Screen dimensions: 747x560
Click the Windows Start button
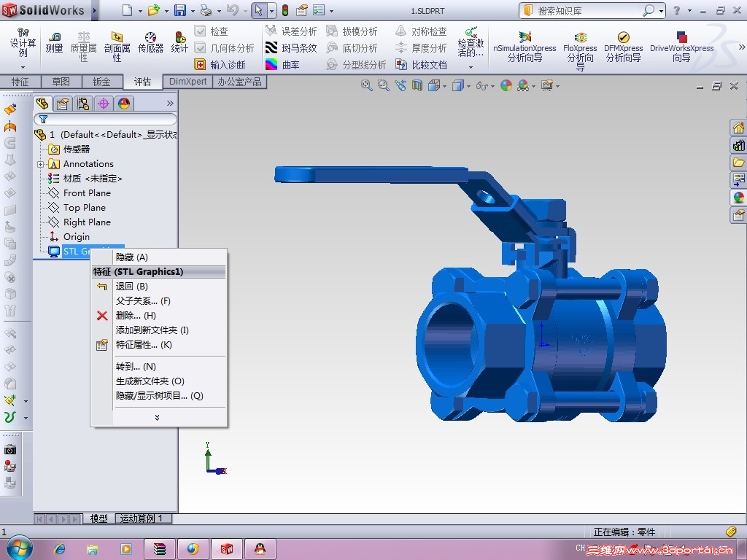pos(19,548)
